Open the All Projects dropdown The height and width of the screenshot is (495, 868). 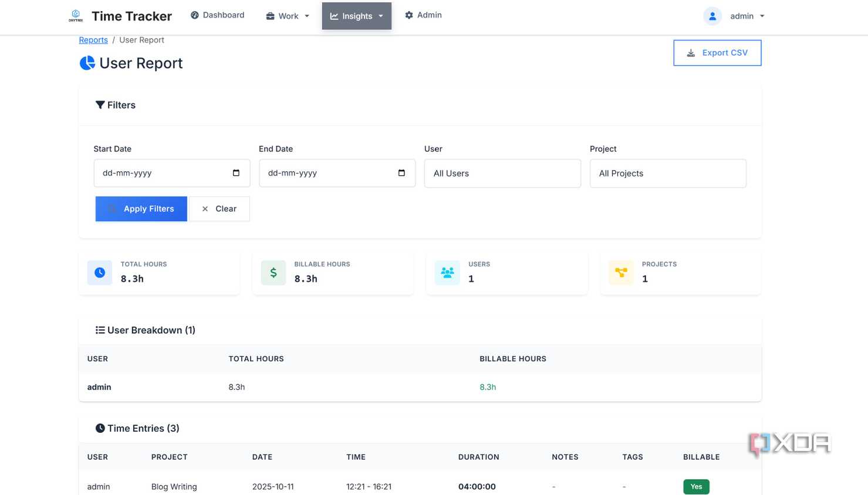(x=668, y=174)
